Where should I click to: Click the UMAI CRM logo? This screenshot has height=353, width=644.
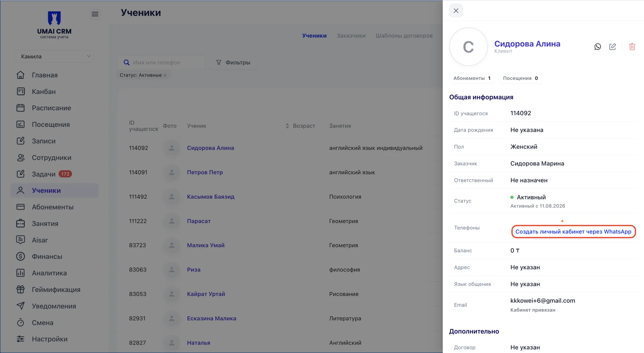click(x=54, y=25)
